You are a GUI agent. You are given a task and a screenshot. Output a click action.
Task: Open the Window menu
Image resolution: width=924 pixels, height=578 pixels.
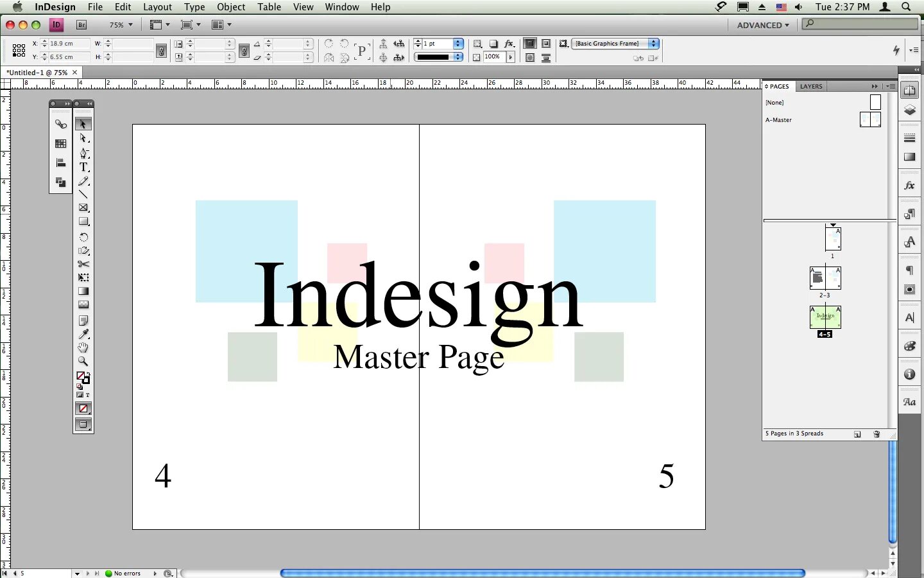342,7
